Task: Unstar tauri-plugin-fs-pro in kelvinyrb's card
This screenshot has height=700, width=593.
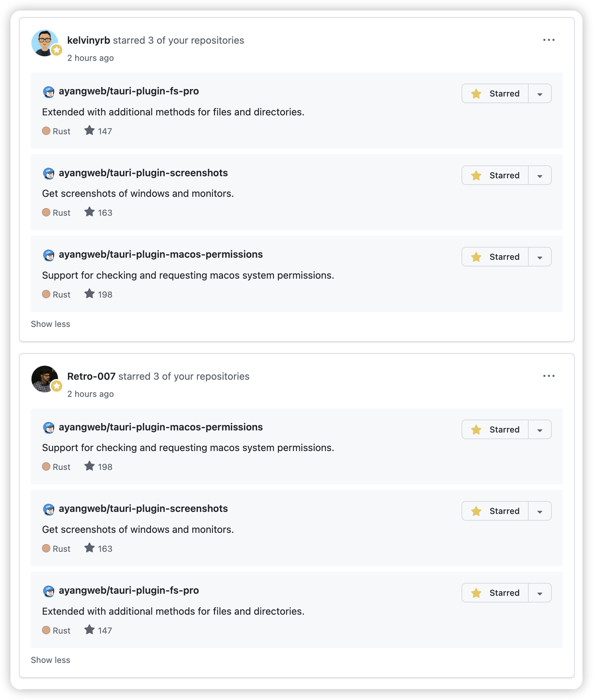Action: coord(495,93)
